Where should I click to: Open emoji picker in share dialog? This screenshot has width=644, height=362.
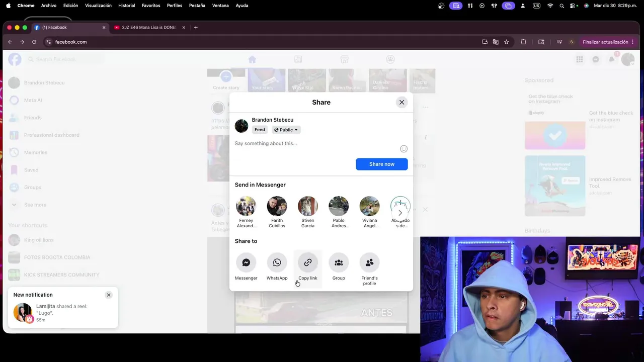pyautogui.click(x=404, y=149)
